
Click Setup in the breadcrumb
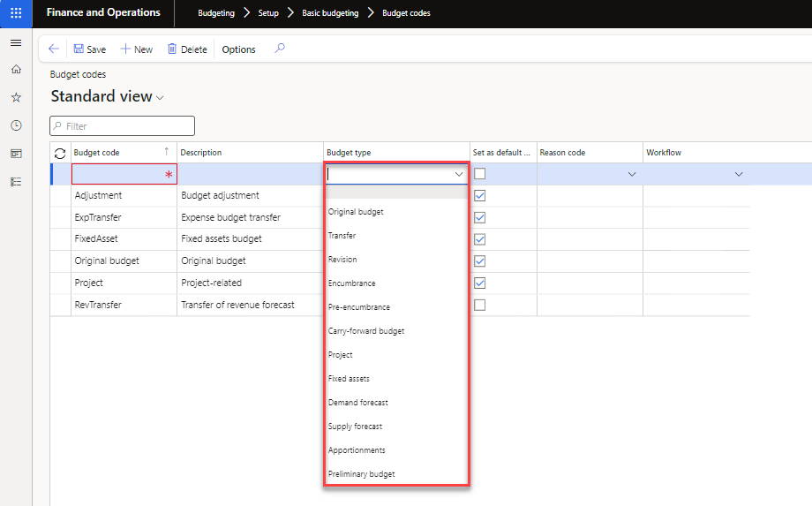pyautogui.click(x=268, y=13)
